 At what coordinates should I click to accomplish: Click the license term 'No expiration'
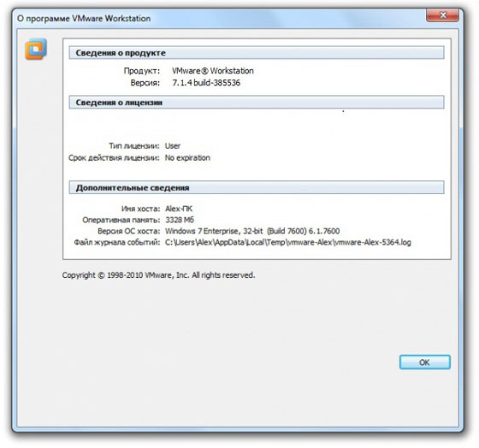point(187,158)
